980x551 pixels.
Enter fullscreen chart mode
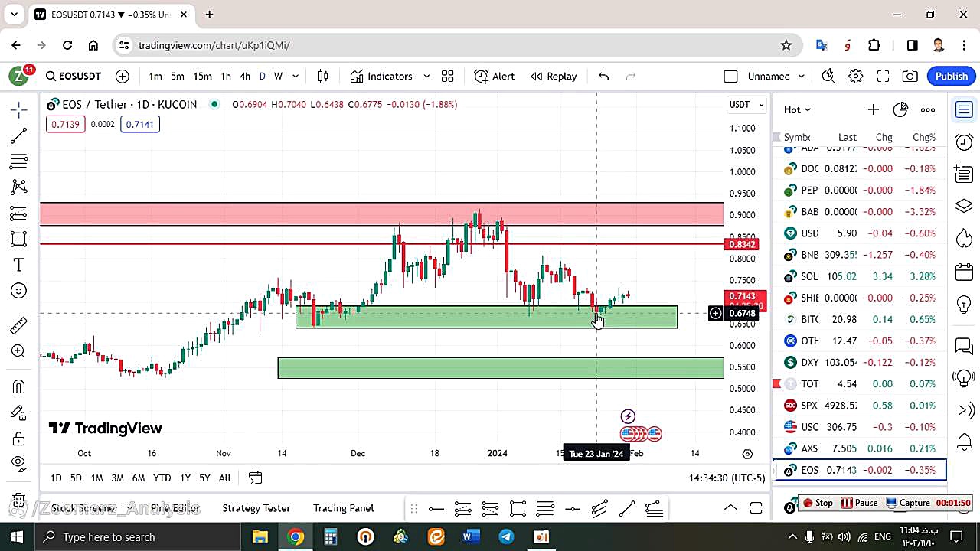pos(883,76)
